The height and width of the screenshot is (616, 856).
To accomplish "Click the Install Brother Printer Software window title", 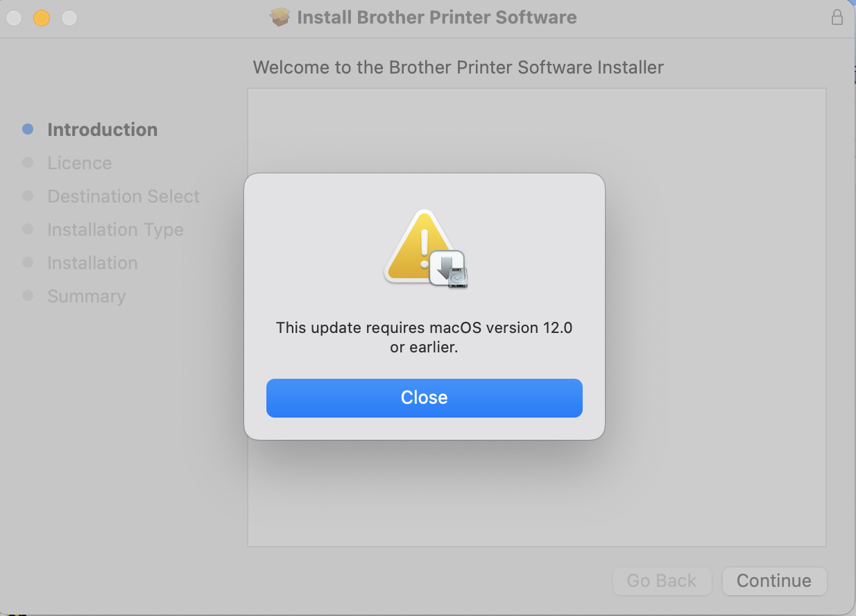I will click(x=436, y=17).
